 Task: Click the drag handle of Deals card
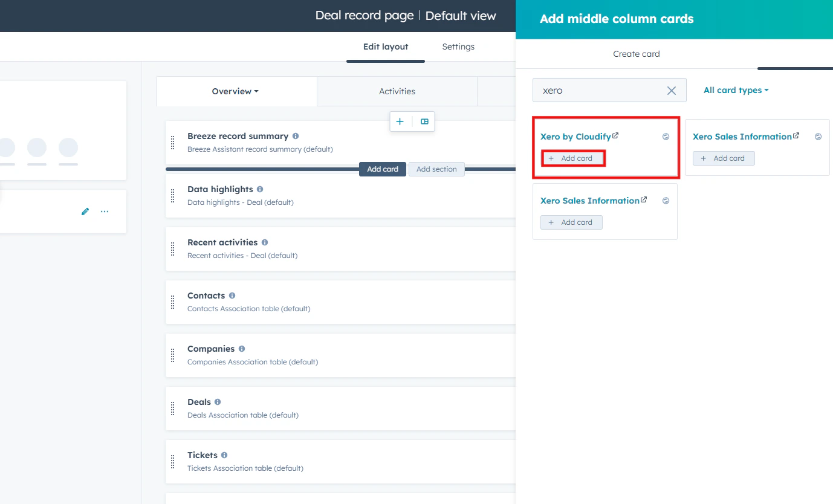click(x=173, y=409)
